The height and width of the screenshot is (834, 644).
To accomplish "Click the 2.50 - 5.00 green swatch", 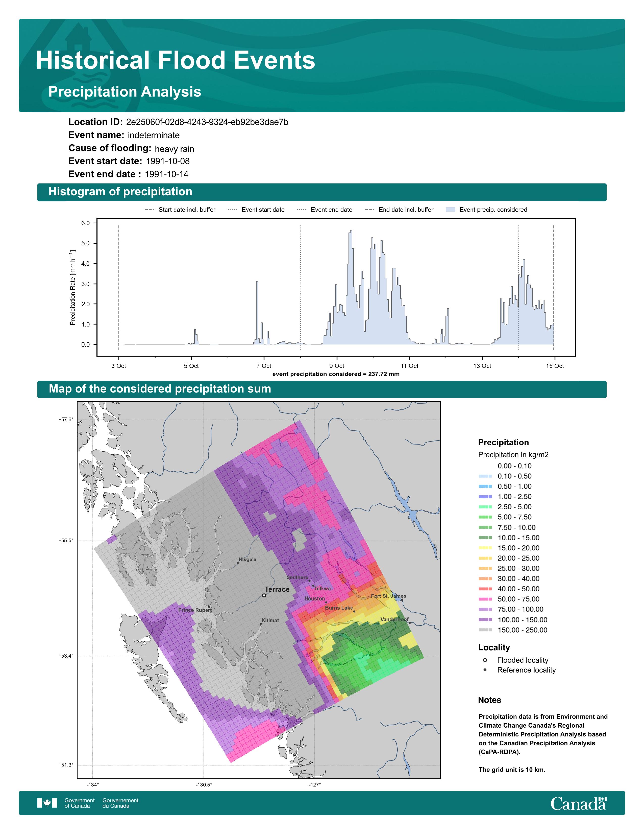I will click(x=485, y=507).
